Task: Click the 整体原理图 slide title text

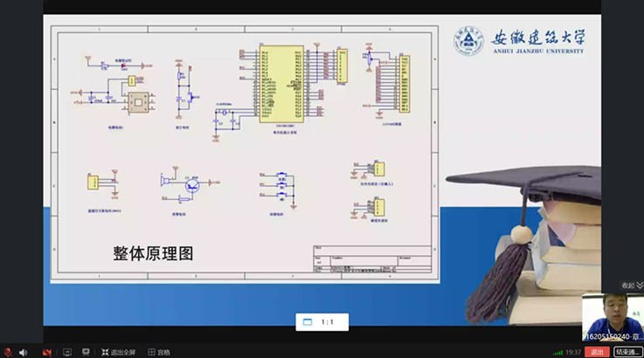Action: [x=153, y=253]
